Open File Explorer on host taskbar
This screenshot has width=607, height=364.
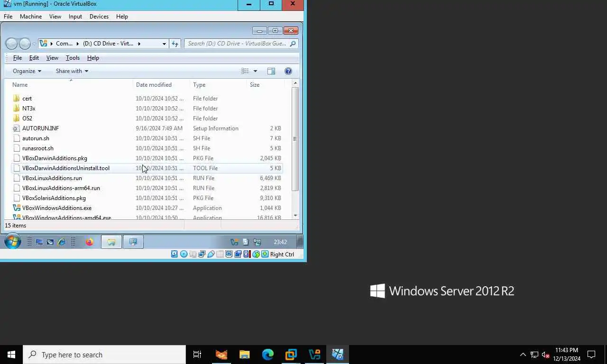244,355
